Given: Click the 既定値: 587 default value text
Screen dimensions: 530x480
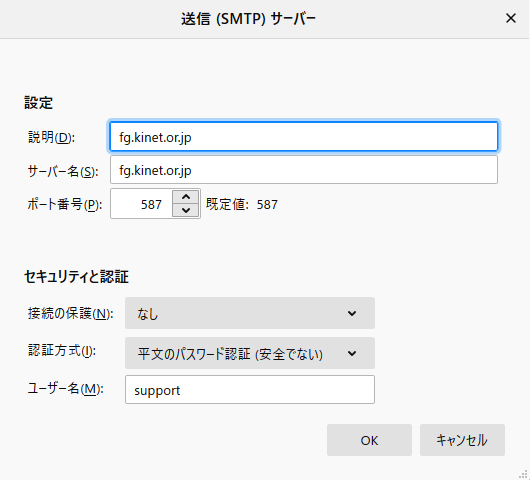Looking at the screenshot, I should pyautogui.click(x=242, y=205).
